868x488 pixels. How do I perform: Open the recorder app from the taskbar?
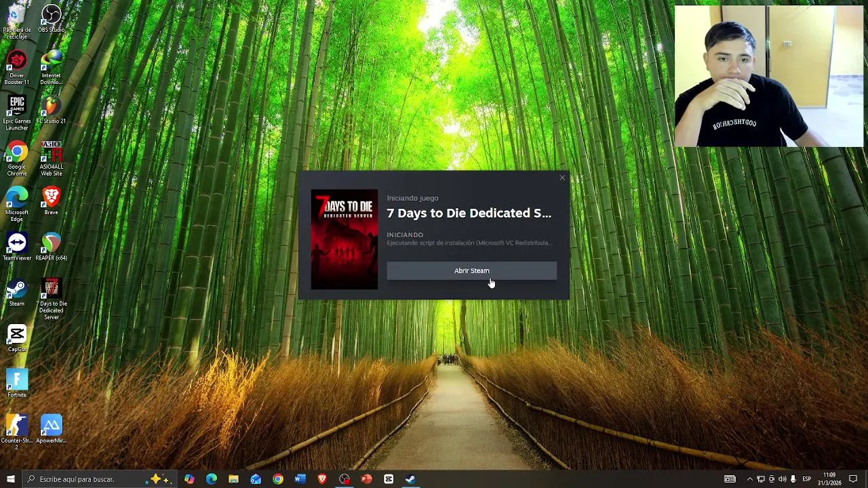pyautogui.click(x=344, y=479)
